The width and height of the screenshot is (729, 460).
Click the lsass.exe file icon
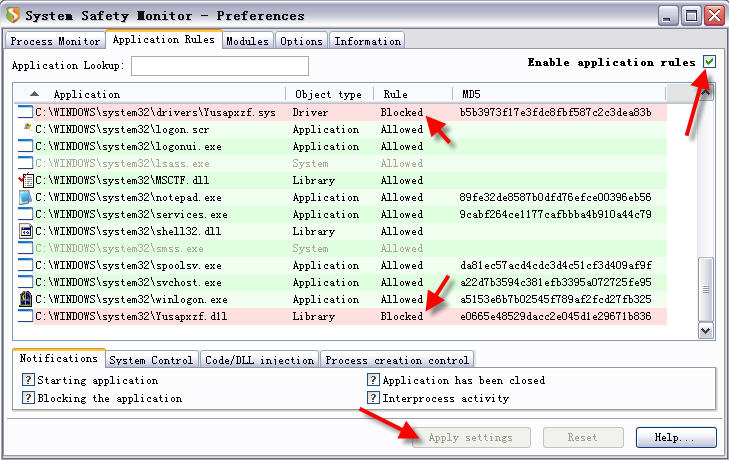[x=25, y=163]
